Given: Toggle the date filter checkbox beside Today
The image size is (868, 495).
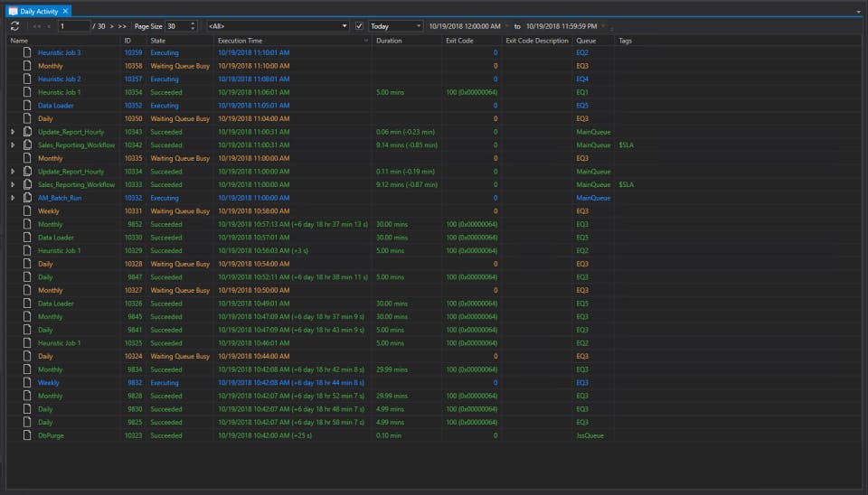Looking at the screenshot, I should [x=359, y=26].
